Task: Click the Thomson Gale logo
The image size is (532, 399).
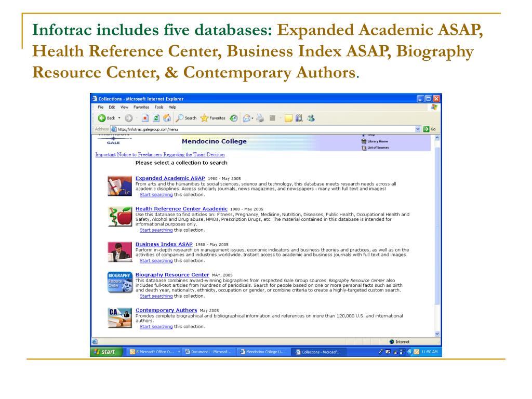Action: tap(113, 139)
